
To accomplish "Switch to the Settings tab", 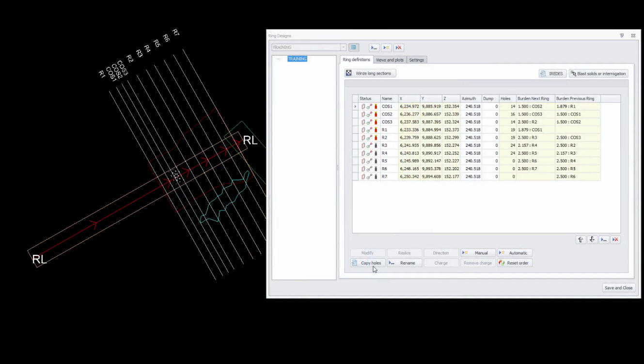I will (417, 60).
